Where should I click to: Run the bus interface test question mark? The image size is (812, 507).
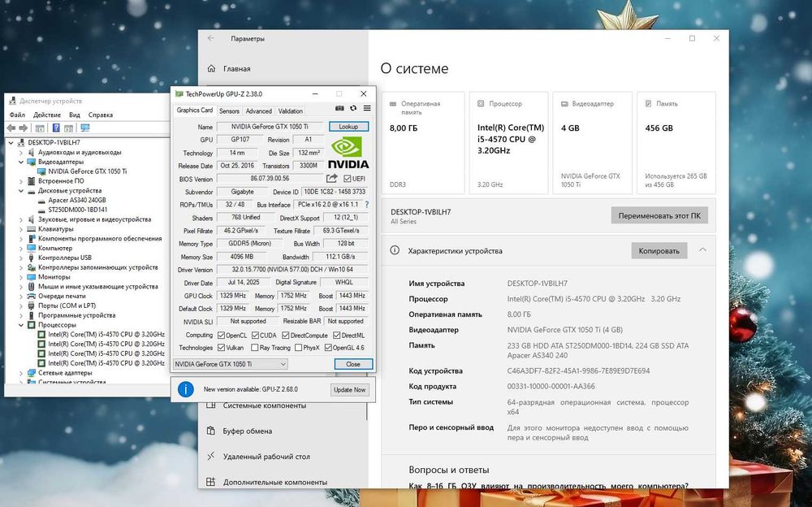coord(367,204)
